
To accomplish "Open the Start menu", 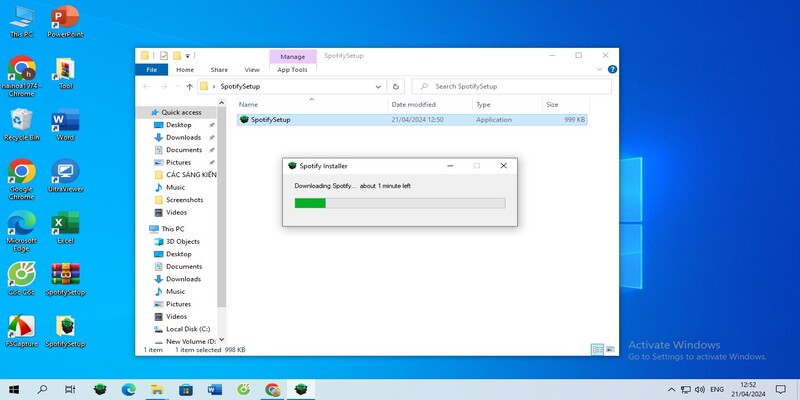I will click(x=14, y=390).
